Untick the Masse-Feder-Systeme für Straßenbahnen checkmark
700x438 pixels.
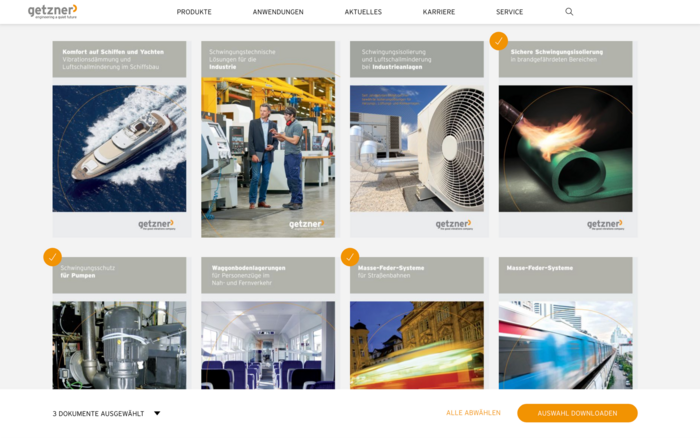pyautogui.click(x=350, y=257)
